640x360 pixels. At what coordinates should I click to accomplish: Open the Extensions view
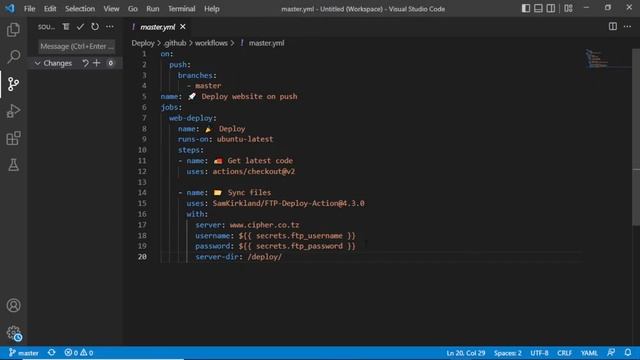(13, 138)
